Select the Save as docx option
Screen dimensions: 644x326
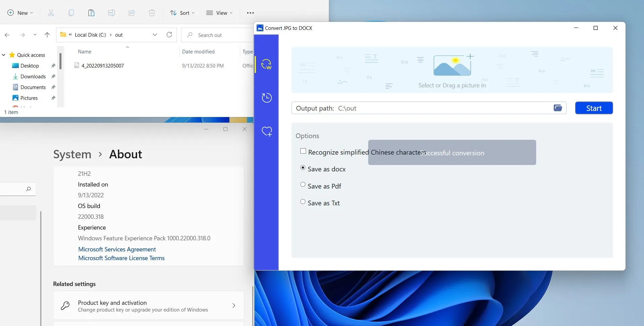coord(303,167)
